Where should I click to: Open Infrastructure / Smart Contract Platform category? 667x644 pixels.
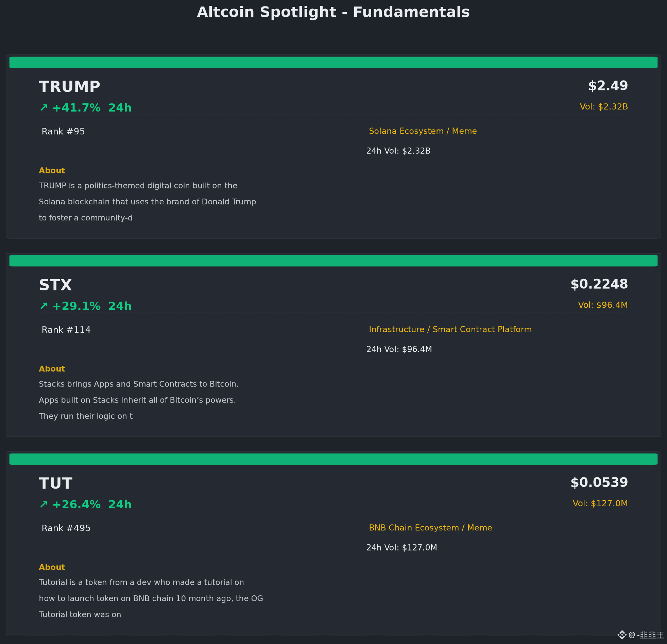(x=450, y=329)
